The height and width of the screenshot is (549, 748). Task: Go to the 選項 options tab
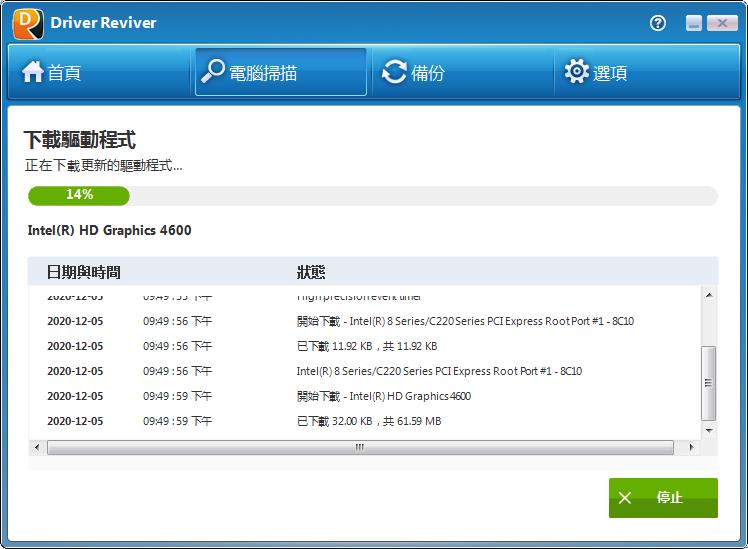tap(646, 73)
